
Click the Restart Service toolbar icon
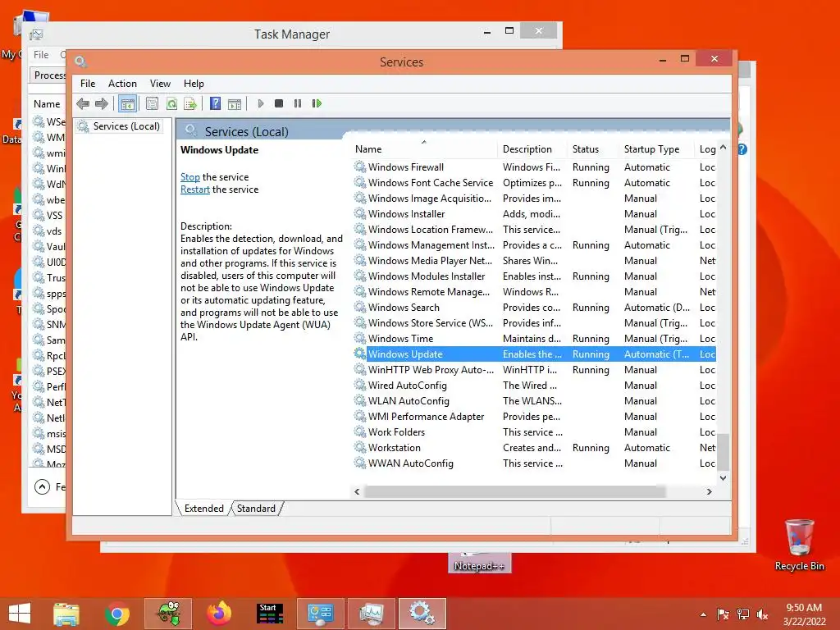pyautogui.click(x=317, y=103)
